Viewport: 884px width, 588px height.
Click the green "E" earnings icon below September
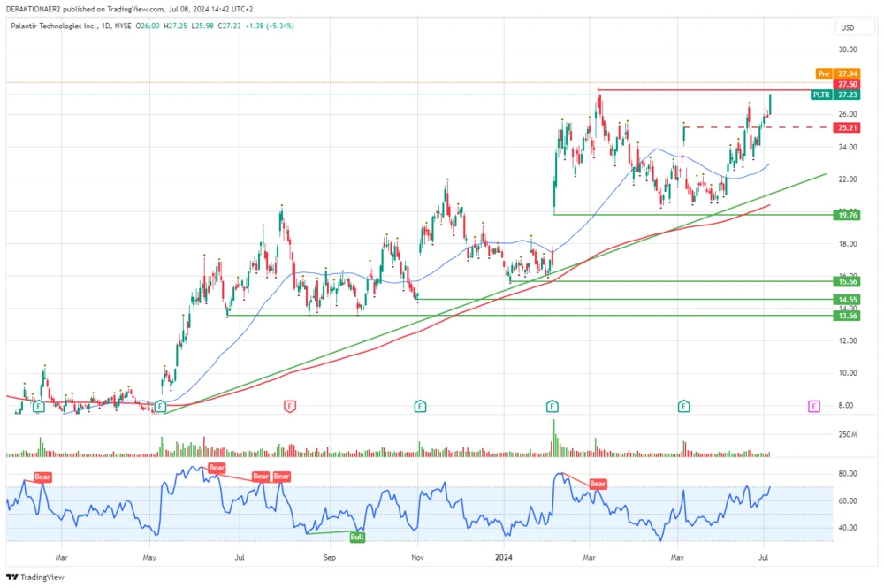(x=290, y=407)
